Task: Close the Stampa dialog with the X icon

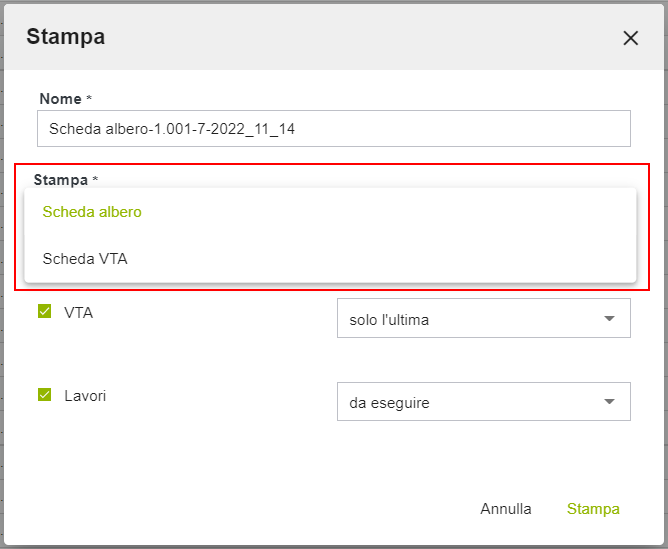Action: point(630,38)
